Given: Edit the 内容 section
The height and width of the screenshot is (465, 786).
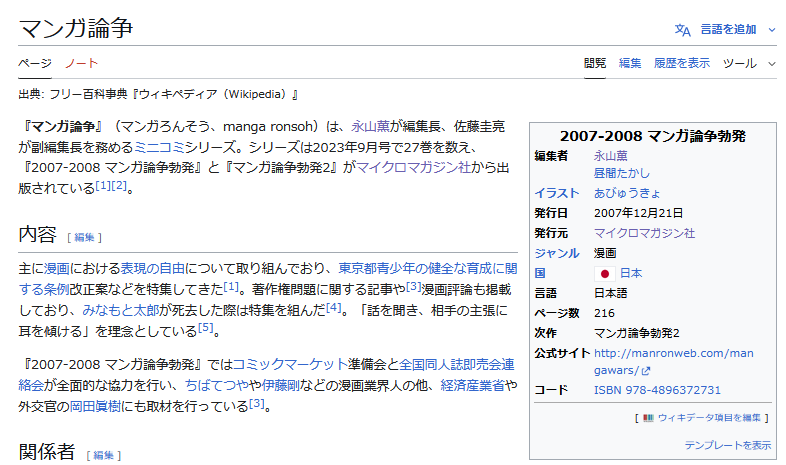Looking at the screenshot, I should click(x=84, y=238).
